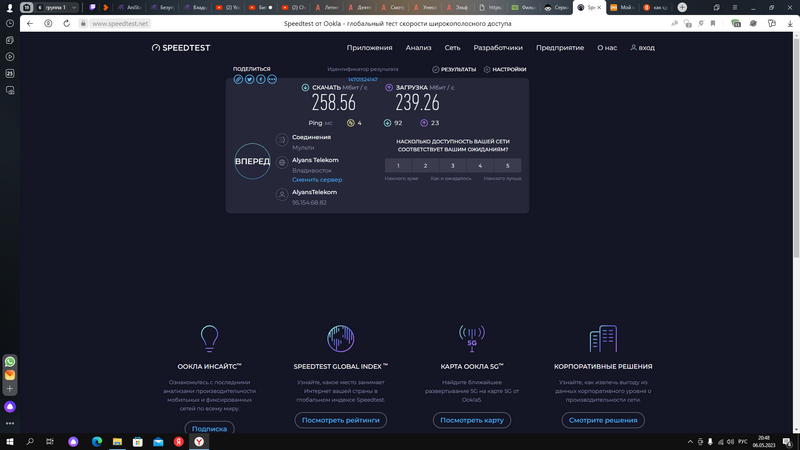This screenshot has width=800, height=450.
Task: Share the result on Twitter
Action: [x=249, y=79]
